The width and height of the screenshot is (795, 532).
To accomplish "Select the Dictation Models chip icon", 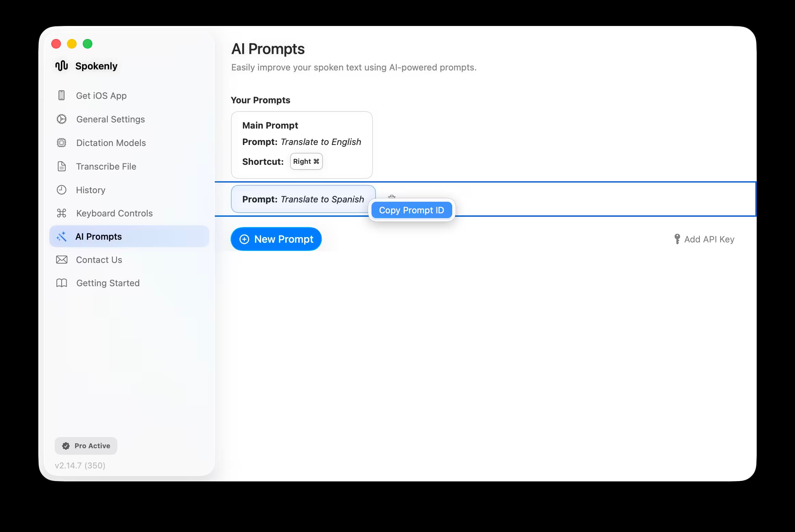I will pos(62,143).
